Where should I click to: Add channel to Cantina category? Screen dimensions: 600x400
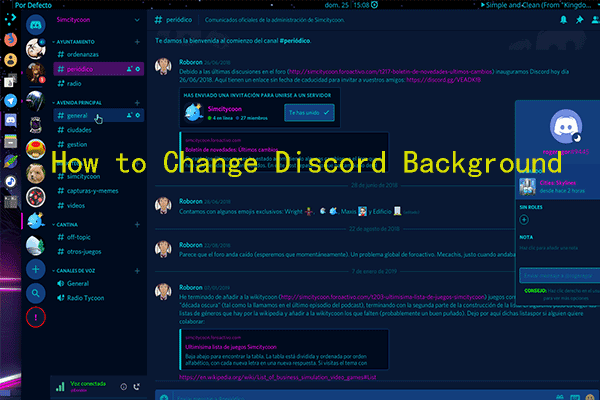[137, 224]
